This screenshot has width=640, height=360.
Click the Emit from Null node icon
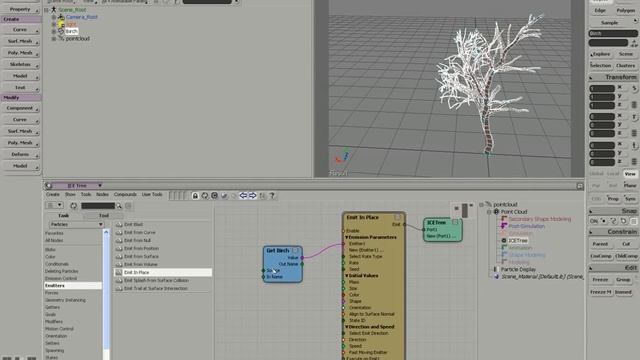119,240
